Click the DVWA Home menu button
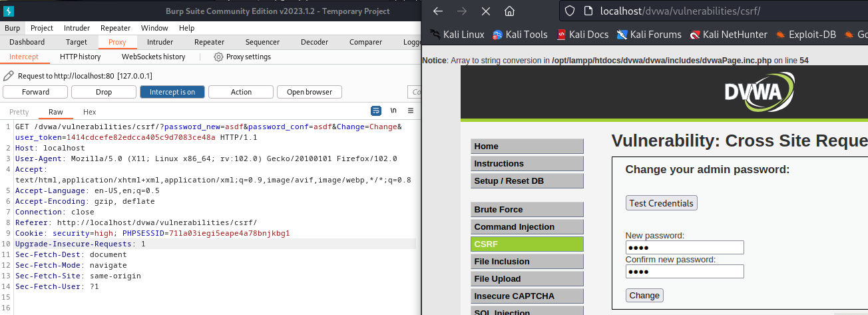868x315 pixels. tap(527, 147)
